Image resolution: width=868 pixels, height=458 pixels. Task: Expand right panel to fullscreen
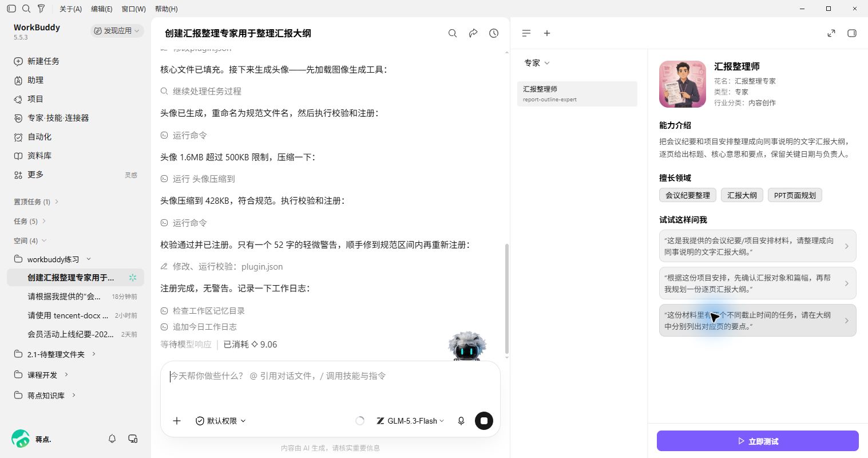pyautogui.click(x=831, y=33)
